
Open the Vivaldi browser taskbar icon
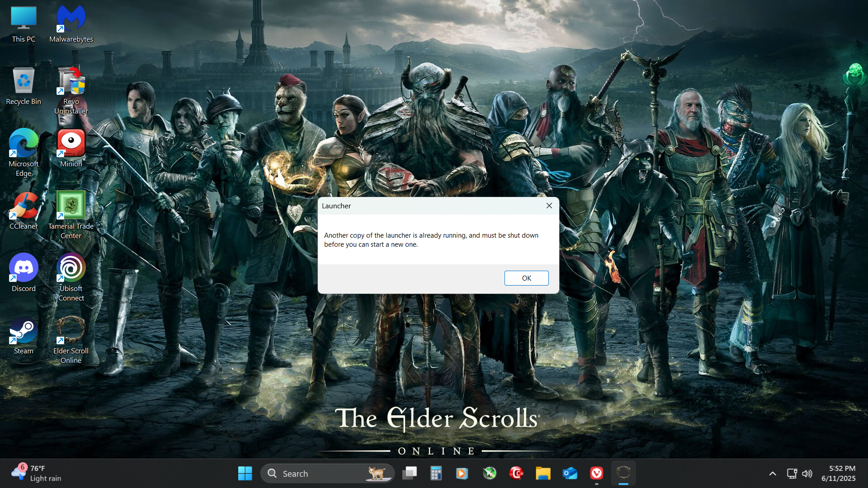click(597, 473)
